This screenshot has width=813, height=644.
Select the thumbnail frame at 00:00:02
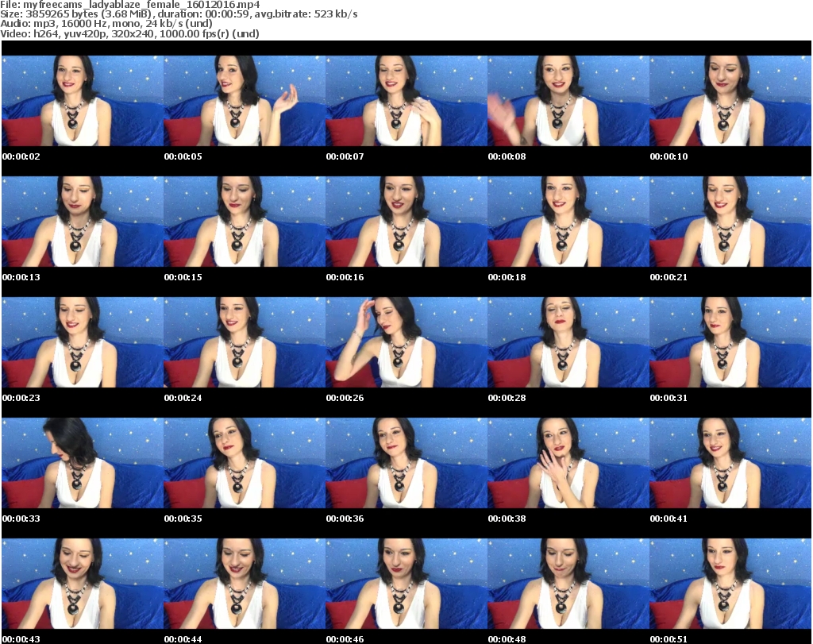83,101
